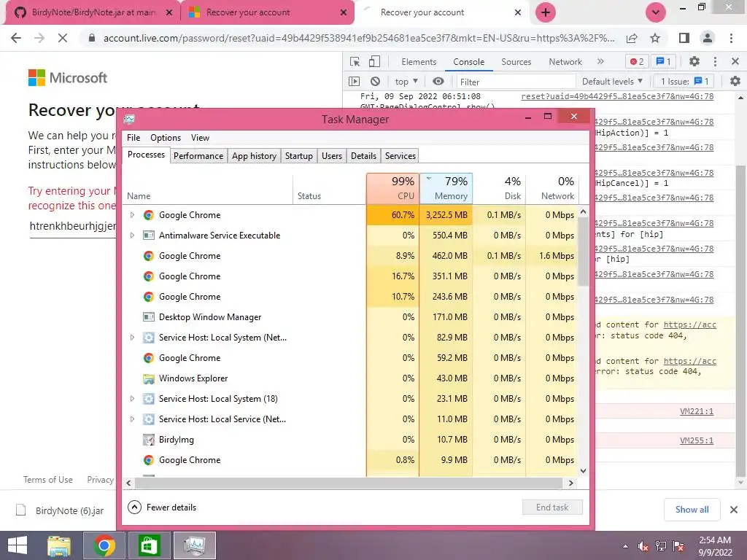Viewport: 747px width, 560px height.
Task: Open DevTools customize three-dot menu
Action: (715, 61)
